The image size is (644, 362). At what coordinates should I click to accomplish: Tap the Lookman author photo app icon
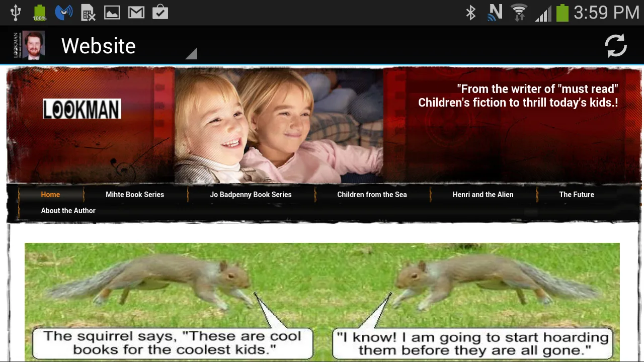pos(29,46)
